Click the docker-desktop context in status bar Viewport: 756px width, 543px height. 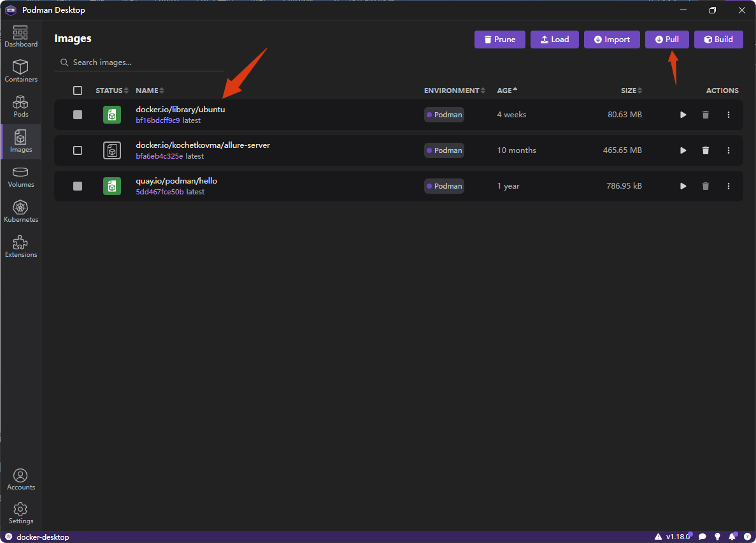pyautogui.click(x=37, y=537)
